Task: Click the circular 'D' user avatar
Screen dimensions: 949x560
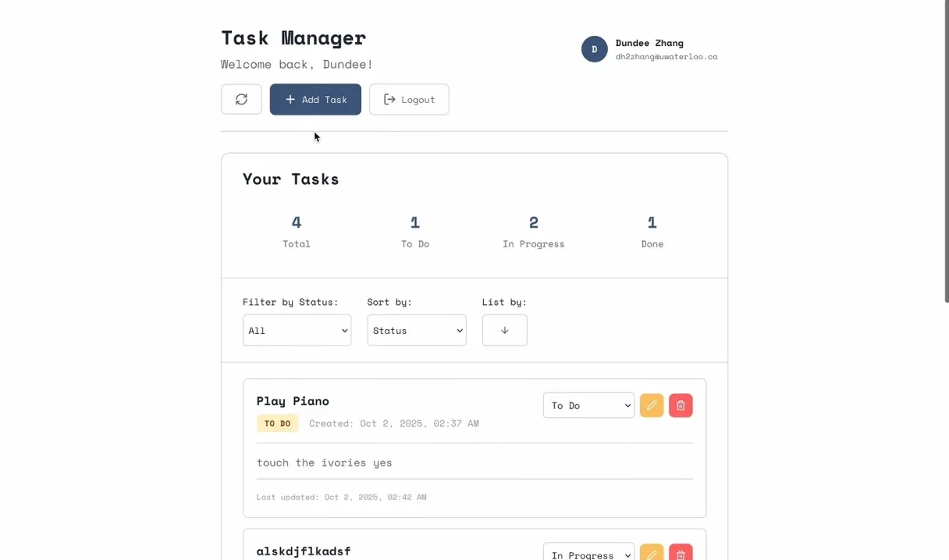Action: click(594, 48)
